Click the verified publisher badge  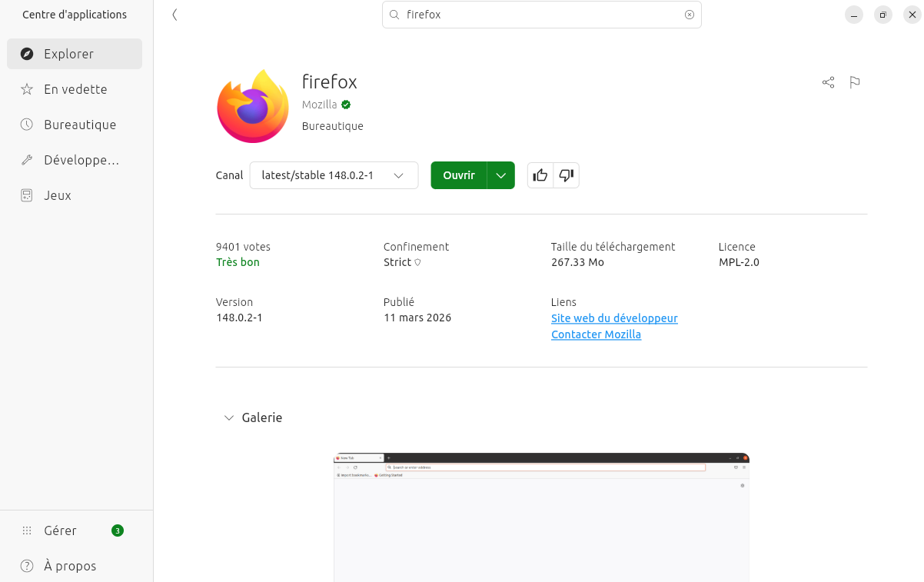point(347,105)
